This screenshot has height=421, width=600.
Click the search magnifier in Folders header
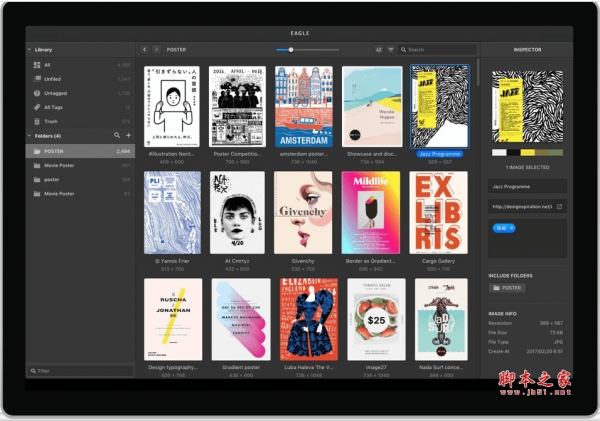[x=117, y=135]
